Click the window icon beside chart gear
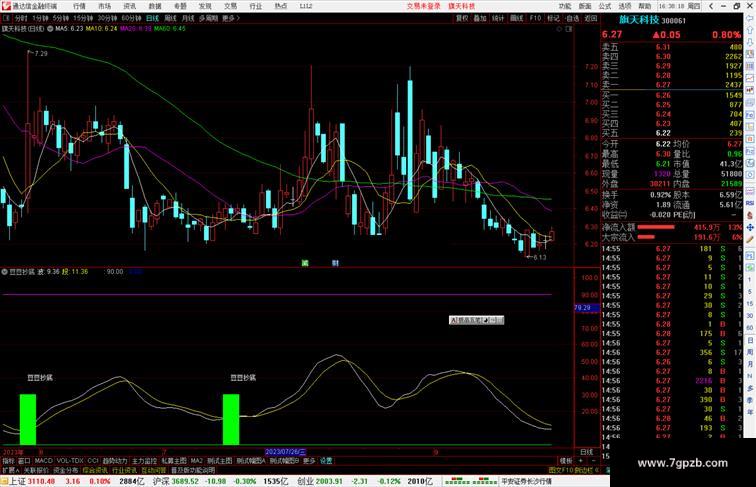756x487 pixels. pyautogui.click(x=569, y=29)
